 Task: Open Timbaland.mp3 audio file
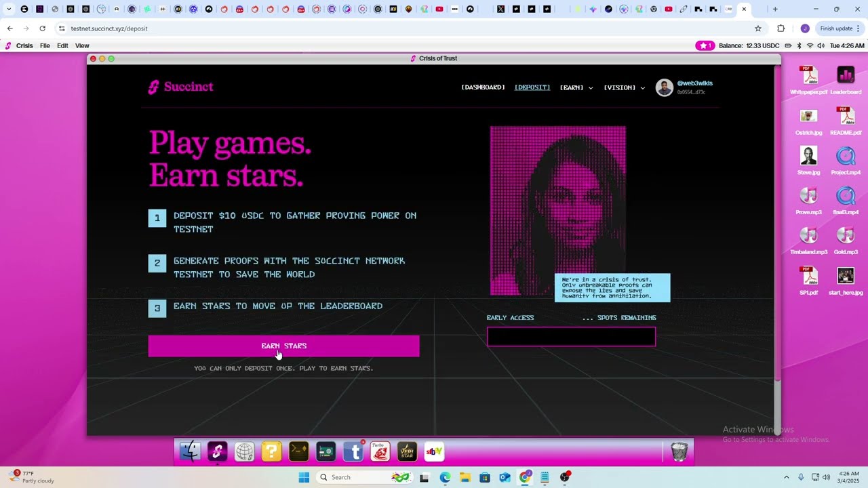tap(808, 240)
